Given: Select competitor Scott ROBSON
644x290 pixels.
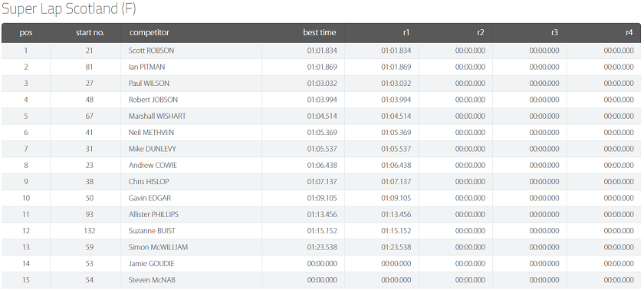Looking at the screenshot, I should tap(151, 51).
